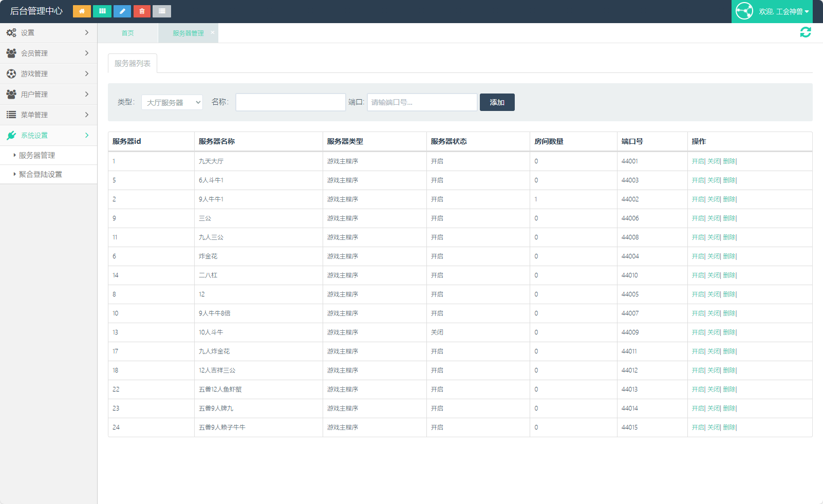Close the 服务器管理 tab
Viewport: 823px width, 504px height.
click(213, 32)
